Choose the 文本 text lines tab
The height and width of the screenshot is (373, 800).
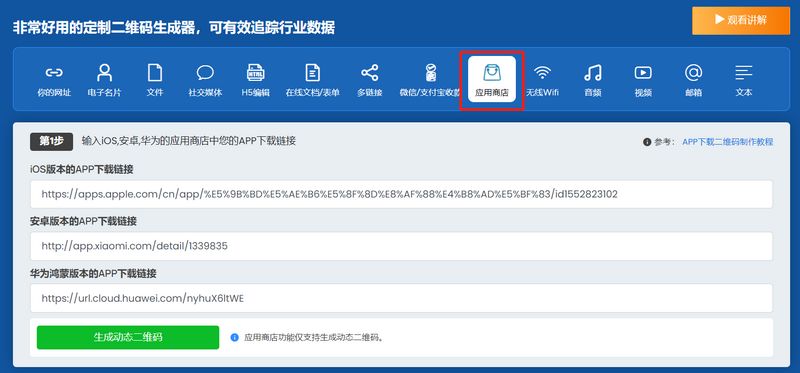tap(744, 79)
